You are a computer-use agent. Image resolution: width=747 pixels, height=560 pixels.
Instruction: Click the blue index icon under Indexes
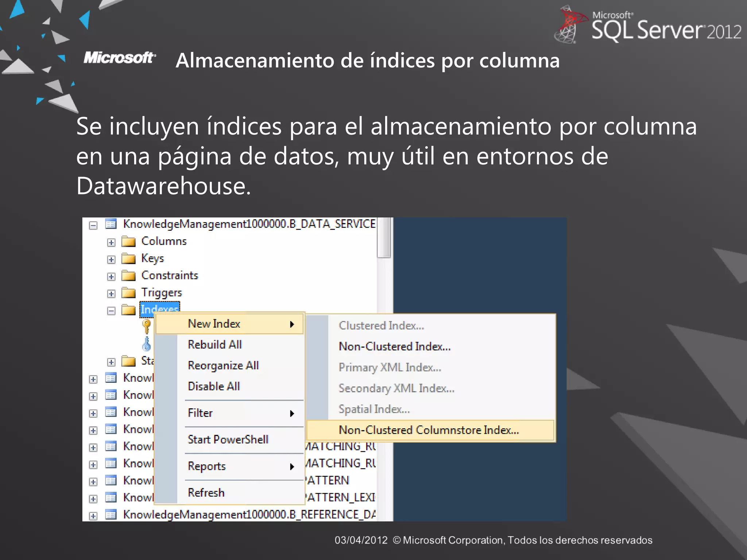click(x=147, y=343)
